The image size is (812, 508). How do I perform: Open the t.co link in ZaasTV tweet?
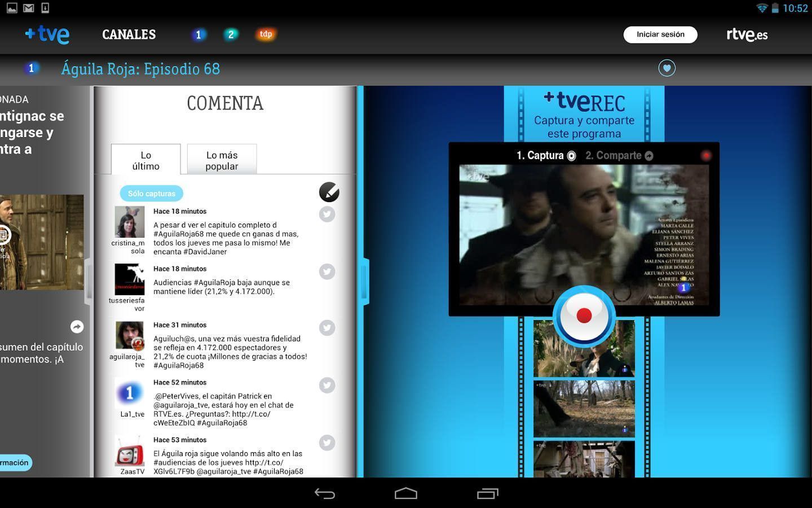point(229,467)
